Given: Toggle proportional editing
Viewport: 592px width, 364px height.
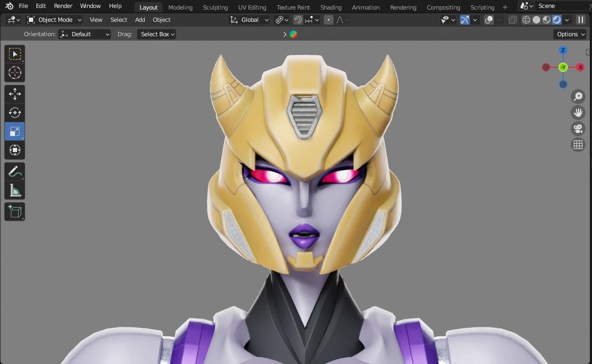Looking at the screenshot, I should tap(329, 20).
